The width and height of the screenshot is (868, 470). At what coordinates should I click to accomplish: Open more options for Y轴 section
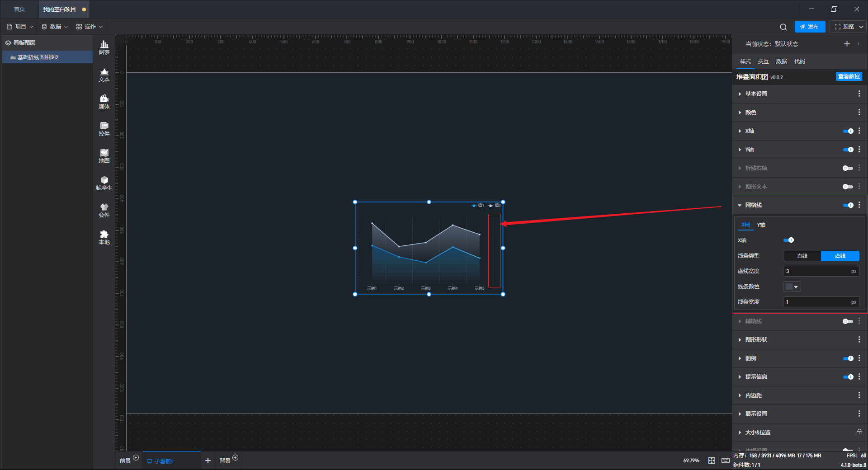[859, 149]
